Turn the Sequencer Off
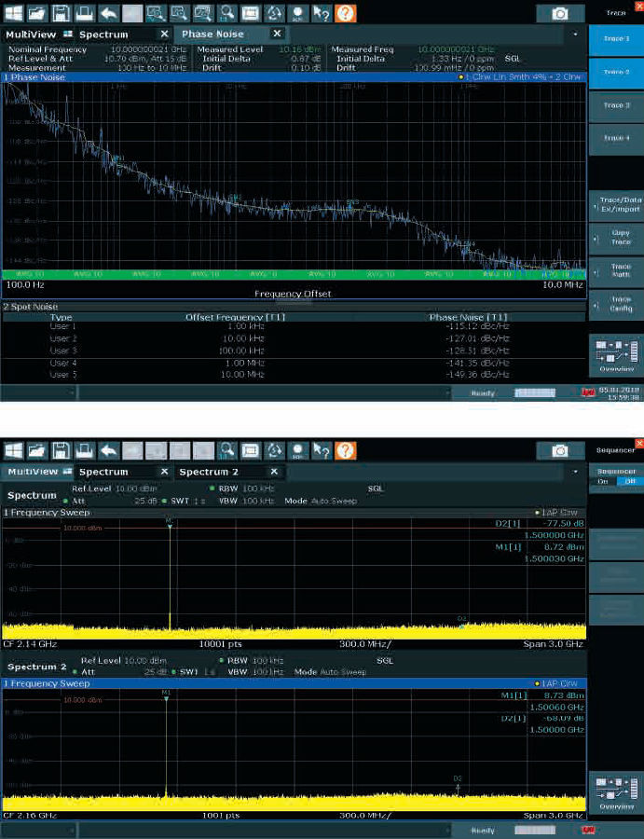This screenshot has width=644, height=839. (x=630, y=481)
